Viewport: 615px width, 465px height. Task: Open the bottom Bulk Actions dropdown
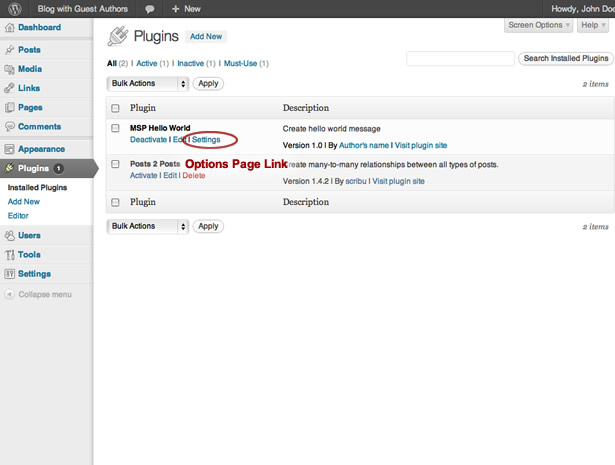tap(147, 226)
